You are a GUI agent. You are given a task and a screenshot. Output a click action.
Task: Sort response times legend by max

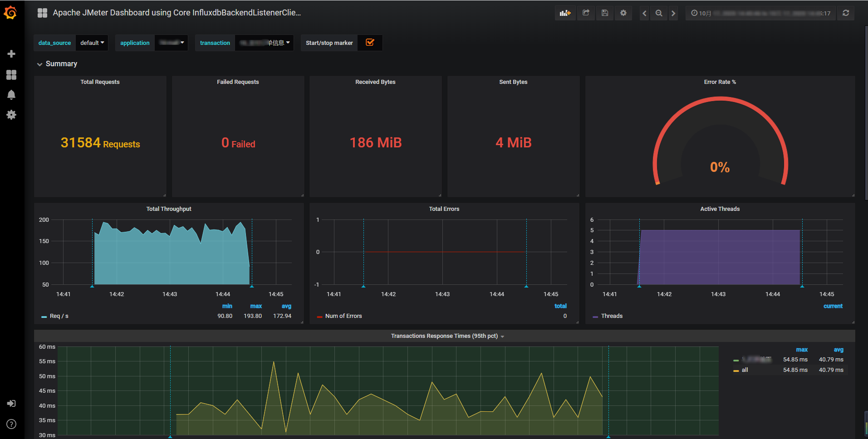(802, 350)
